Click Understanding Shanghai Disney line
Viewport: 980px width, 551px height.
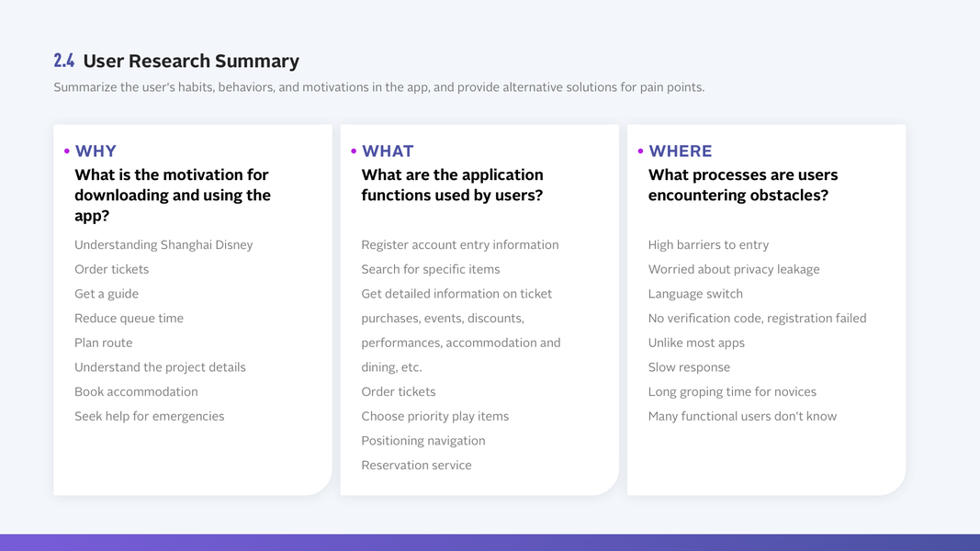click(163, 245)
